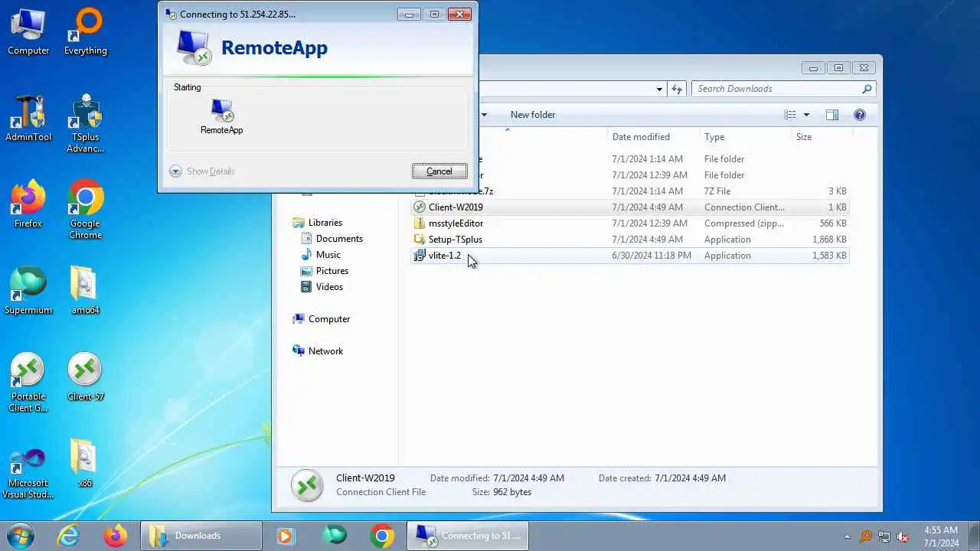Open Explorer Help button
Screen dimensions: 980x551
tap(860, 115)
